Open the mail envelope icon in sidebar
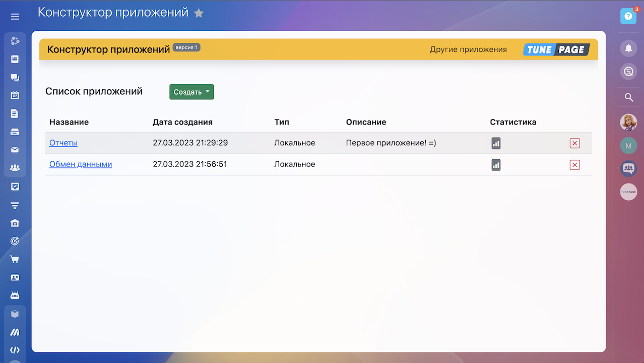Viewport: 644px width, 363px height. (15, 150)
